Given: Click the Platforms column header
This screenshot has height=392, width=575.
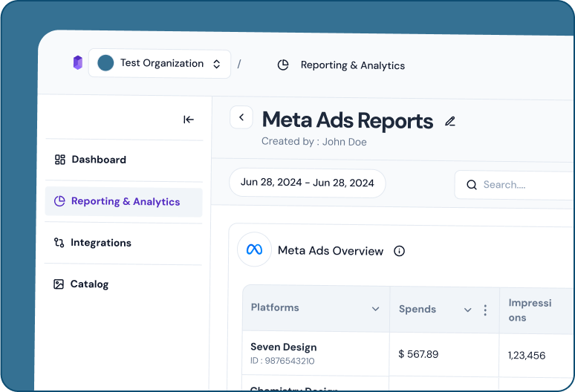Looking at the screenshot, I should (316, 308).
